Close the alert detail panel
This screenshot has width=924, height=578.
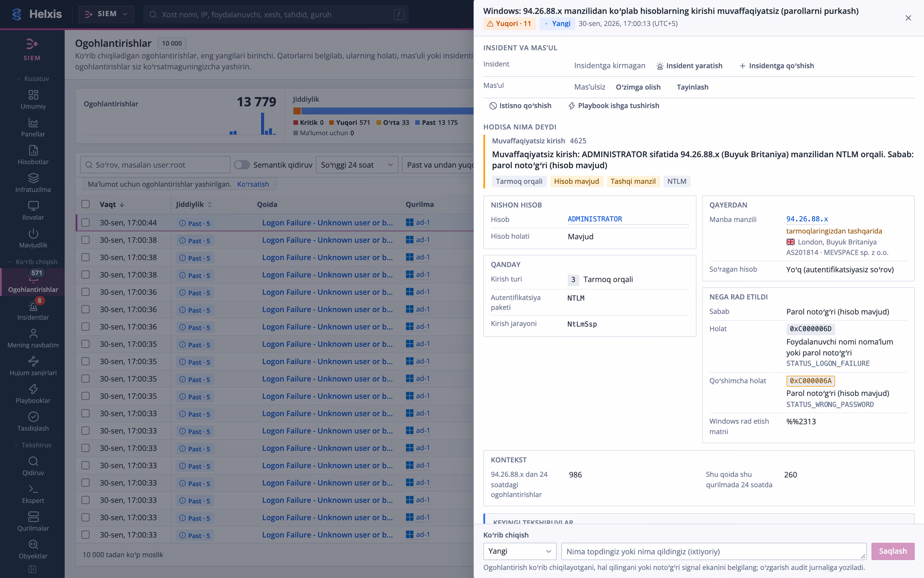click(908, 18)
